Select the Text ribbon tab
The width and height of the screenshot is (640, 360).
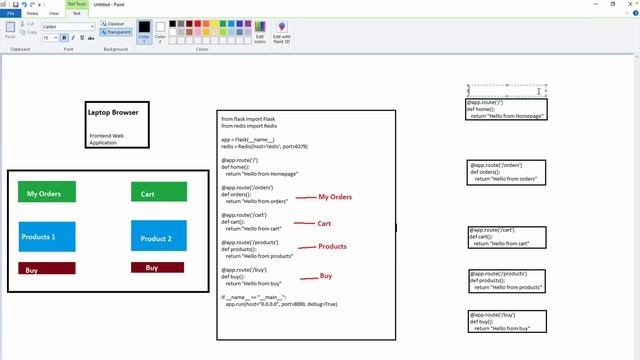click(x=77, y=13)
